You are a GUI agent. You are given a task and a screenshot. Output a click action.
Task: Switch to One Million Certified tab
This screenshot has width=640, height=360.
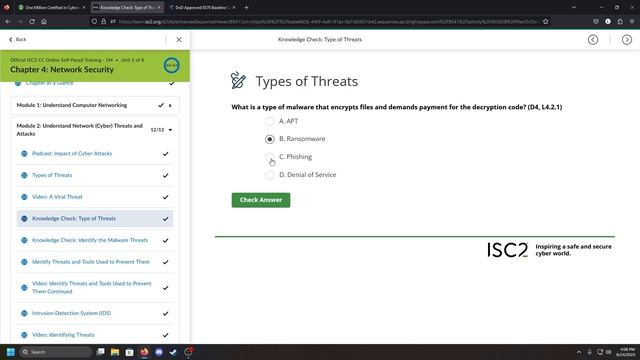(x=51, y=7)
